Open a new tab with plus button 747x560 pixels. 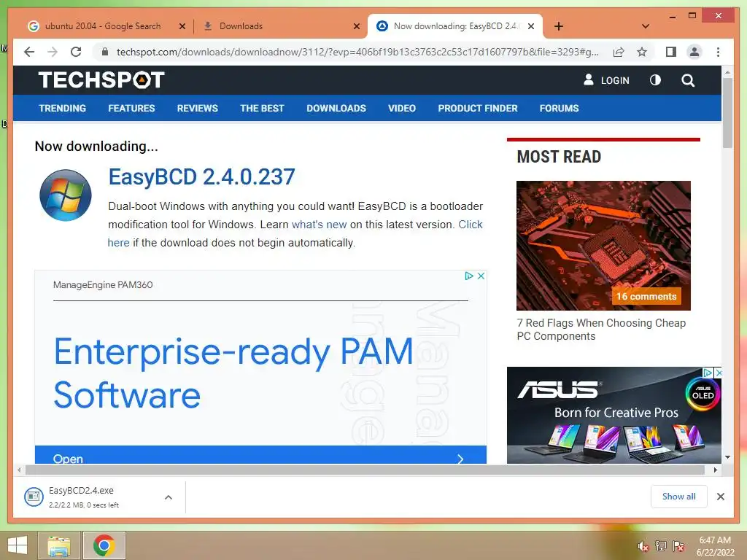[x=558, y=26]
